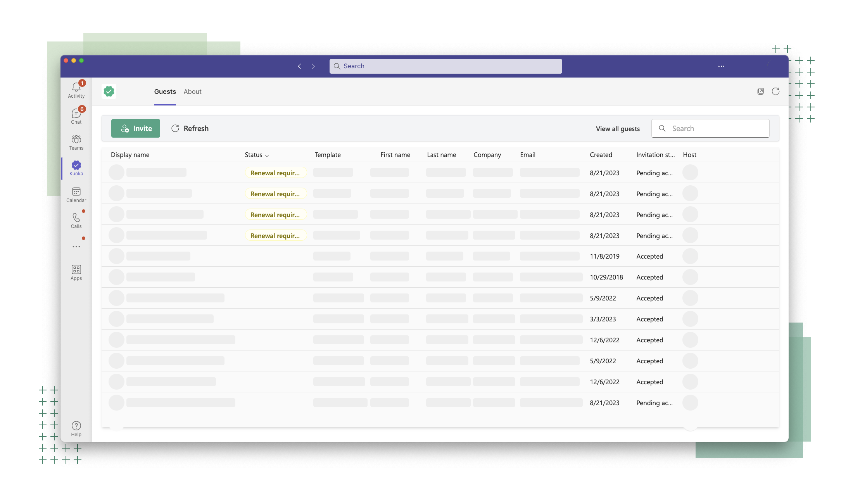Select the Guests tab

click(165, 91)
